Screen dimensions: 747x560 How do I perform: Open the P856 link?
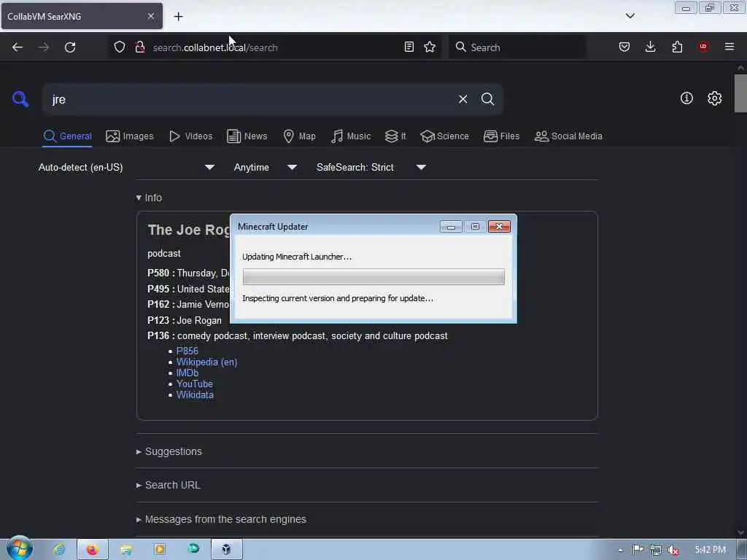point(187,351)
